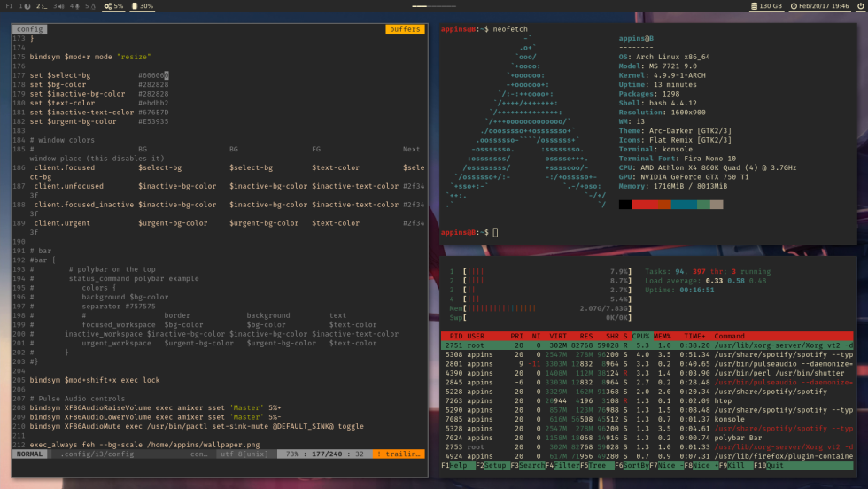Select htop process 7024 polybar row

tap(647, 438)
